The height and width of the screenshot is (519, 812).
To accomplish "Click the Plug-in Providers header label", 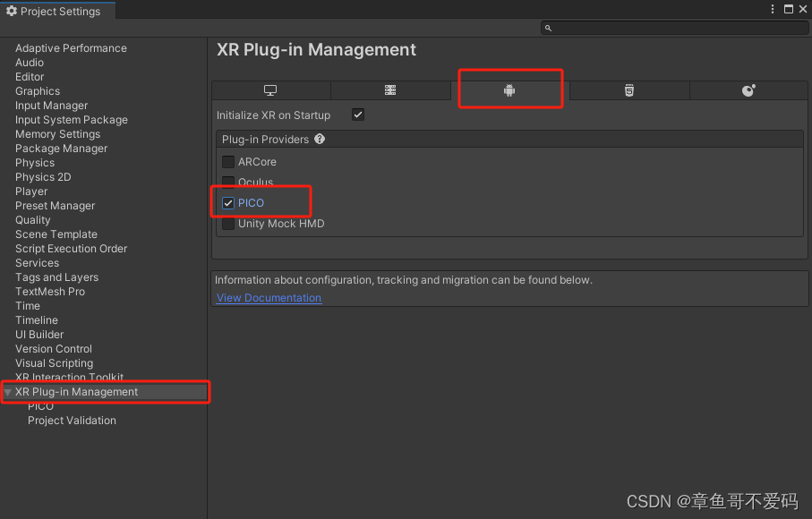I will click(x=265, y=140).
